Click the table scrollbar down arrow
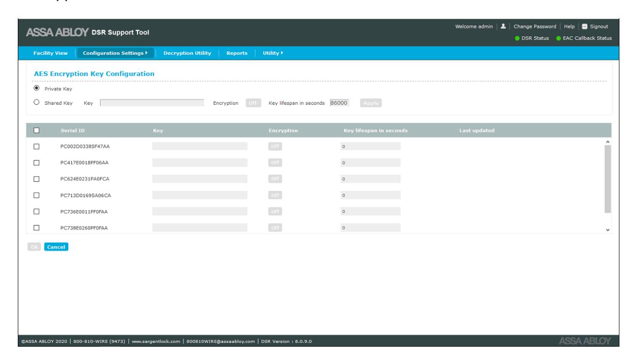633x364 pixels. 608,230
